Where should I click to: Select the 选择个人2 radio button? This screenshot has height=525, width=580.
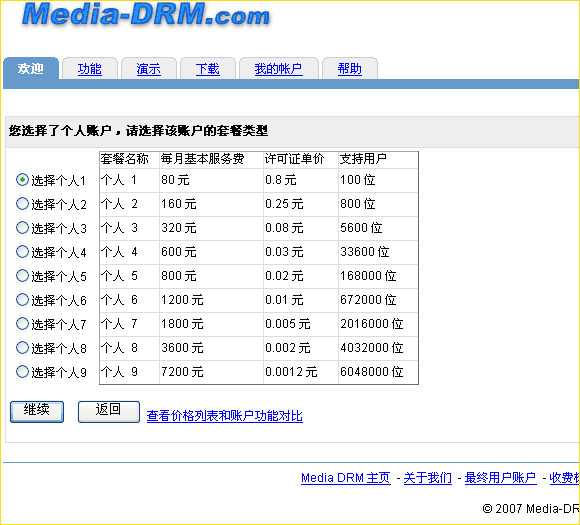pos(22,203)
